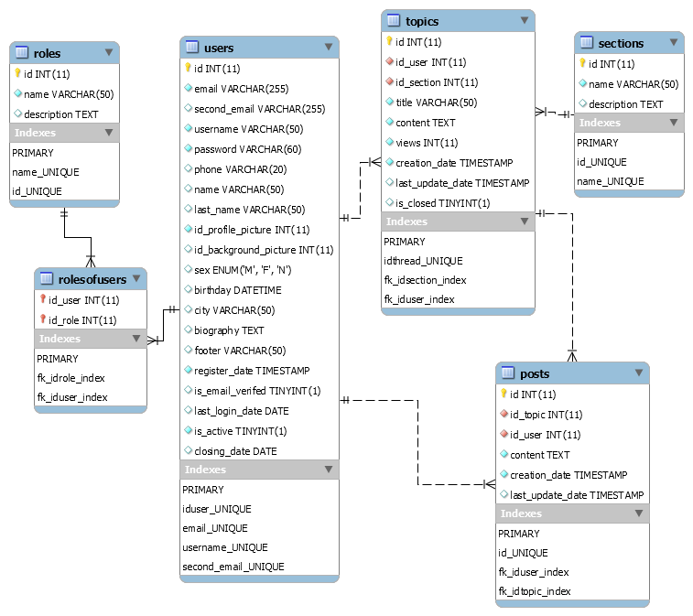The width and height of the screenshot is (693, 616).
Task: Select second_email VARCHAR(255) column in users
Action: point(259,109)
